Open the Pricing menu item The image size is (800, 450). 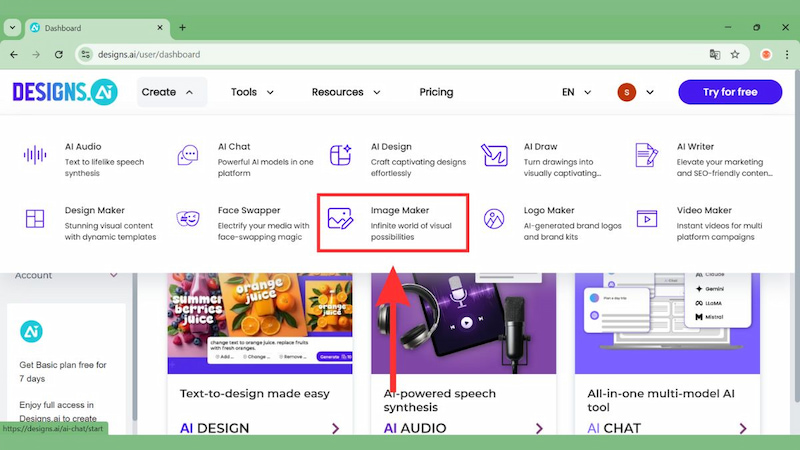click(x=436, y=92)
